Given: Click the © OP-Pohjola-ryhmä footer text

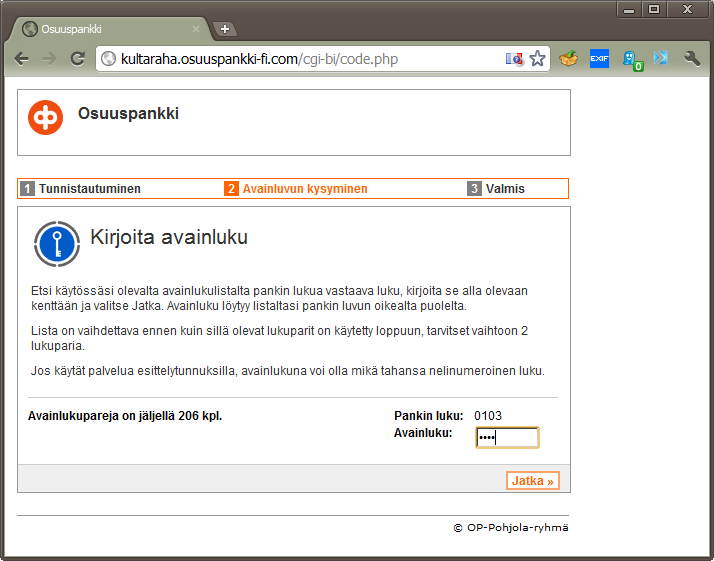Looking at the screenshot, I should click(511, 528).
